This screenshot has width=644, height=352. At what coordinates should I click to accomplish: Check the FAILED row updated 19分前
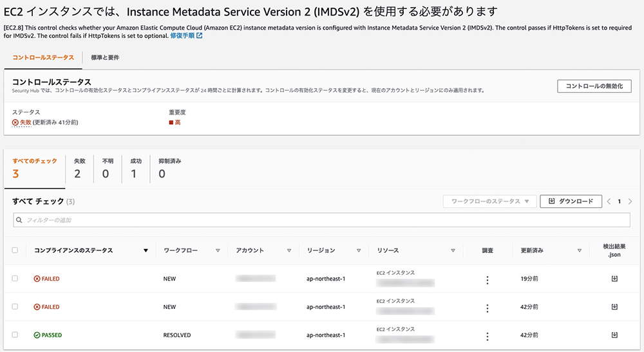(x=15, y=278)
